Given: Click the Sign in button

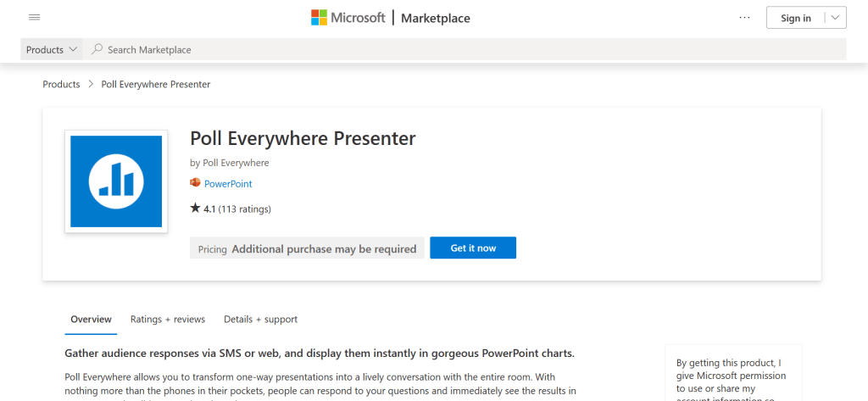Looking at the screenshot, I should pos(795,18).
